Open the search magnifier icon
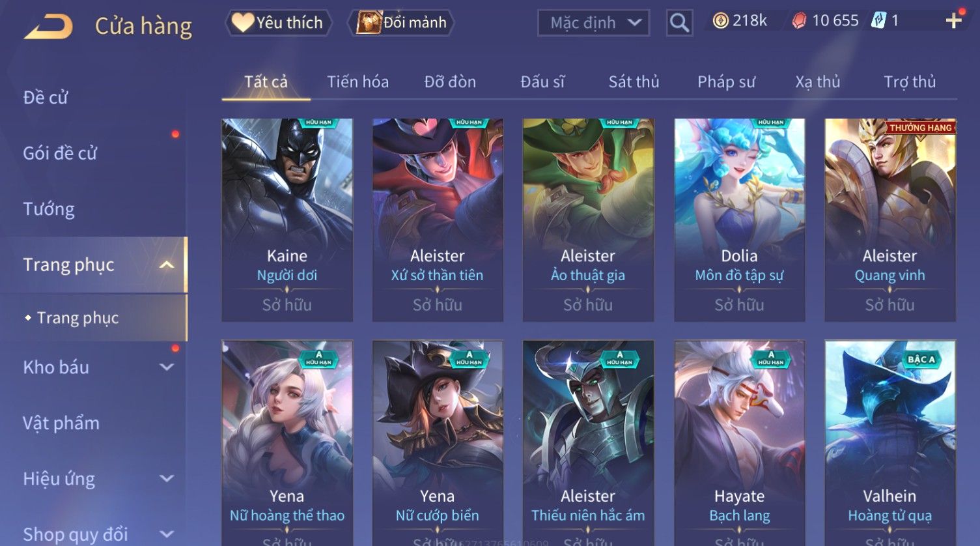The height and width of the screenshot is (546, 980). pyautogui.click(x=679, y=23)
